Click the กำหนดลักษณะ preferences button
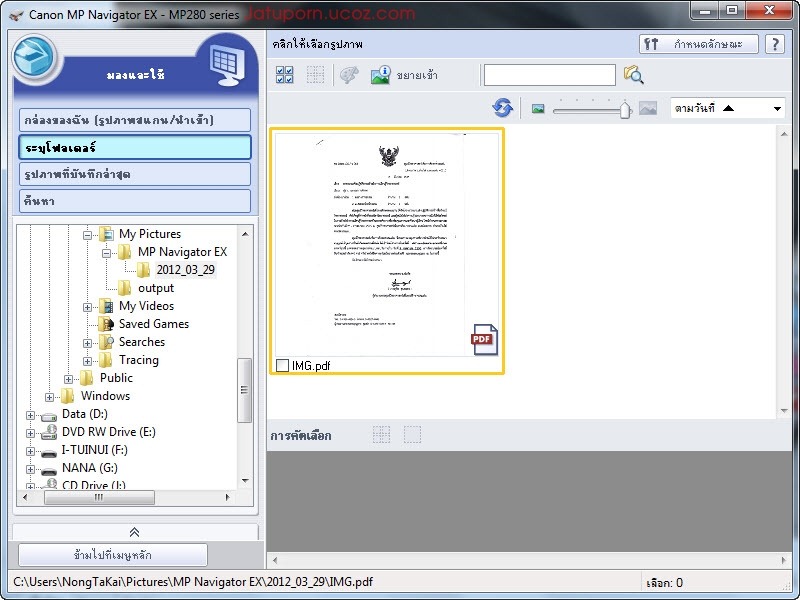Image resolution: width=800 pixels, height=600 pixels. pyautogui.click(x=698, y=44)
